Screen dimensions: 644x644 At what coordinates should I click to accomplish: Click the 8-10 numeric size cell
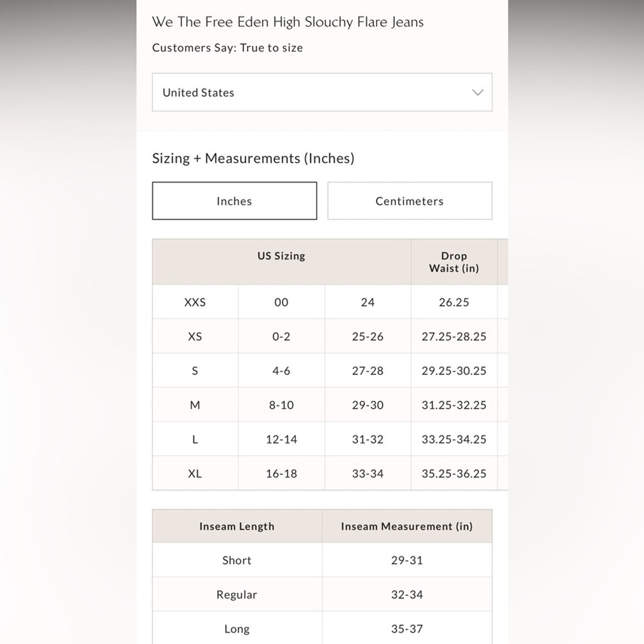point(281,405)
